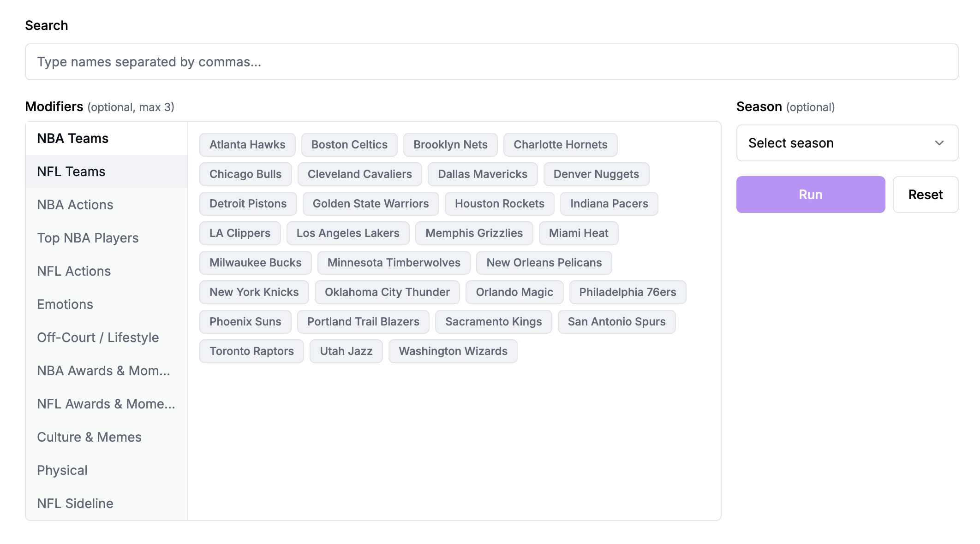Open NFL Awards & Moments category
The width and height of the screenshot is (980, 544).
(107, 404)
